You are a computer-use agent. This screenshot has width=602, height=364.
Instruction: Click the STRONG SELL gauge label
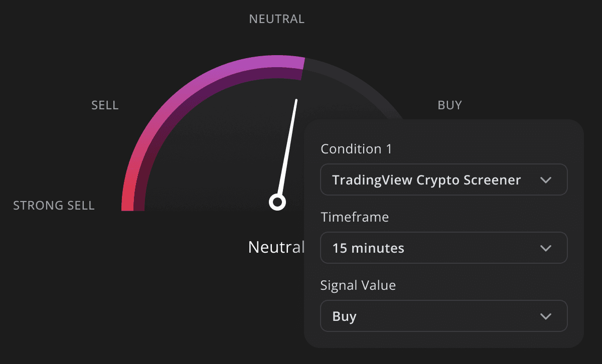pos(54,206)
